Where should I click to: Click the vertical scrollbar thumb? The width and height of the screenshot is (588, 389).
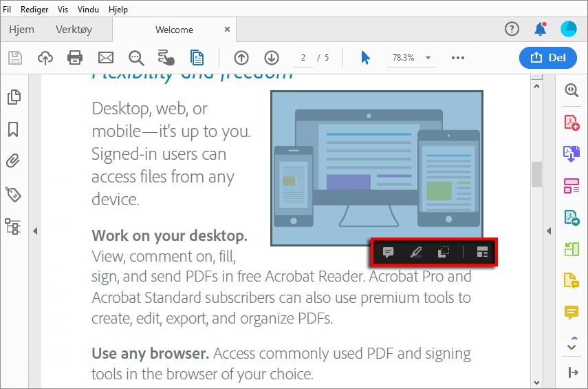click(x=536, y=174)
